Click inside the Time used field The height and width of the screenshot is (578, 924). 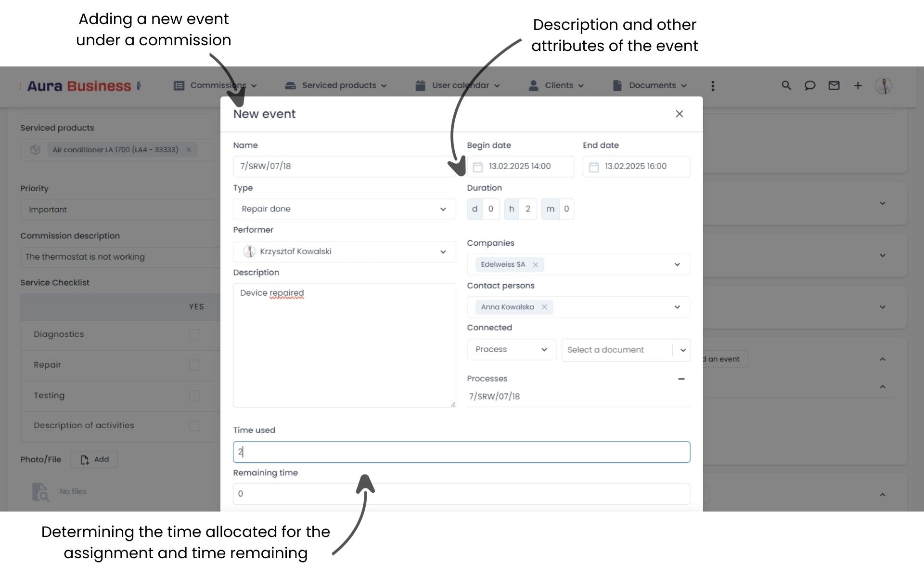pyautogui.click(x=461, y=452)
